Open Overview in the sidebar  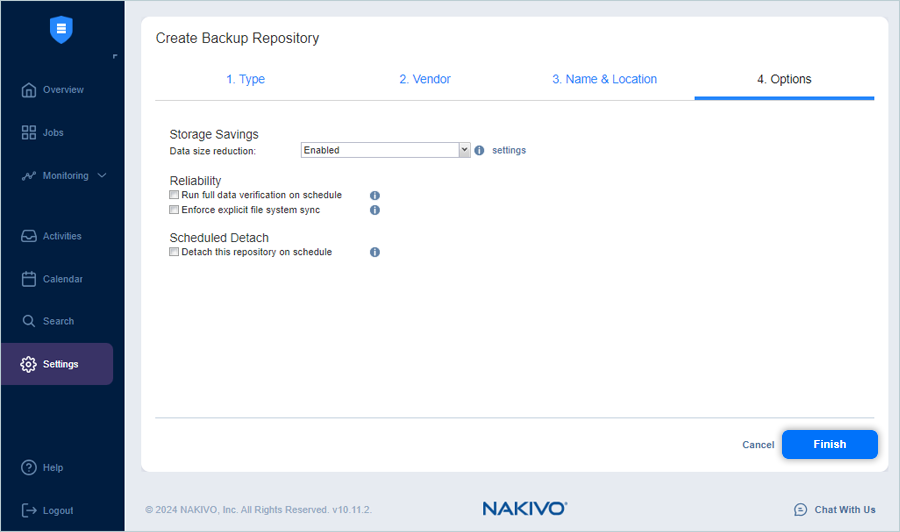click(x=63, y=90)
